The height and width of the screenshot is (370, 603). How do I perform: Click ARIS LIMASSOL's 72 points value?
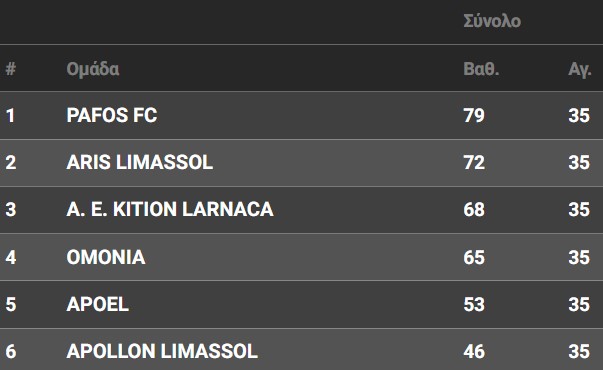[x=474, y=162]
